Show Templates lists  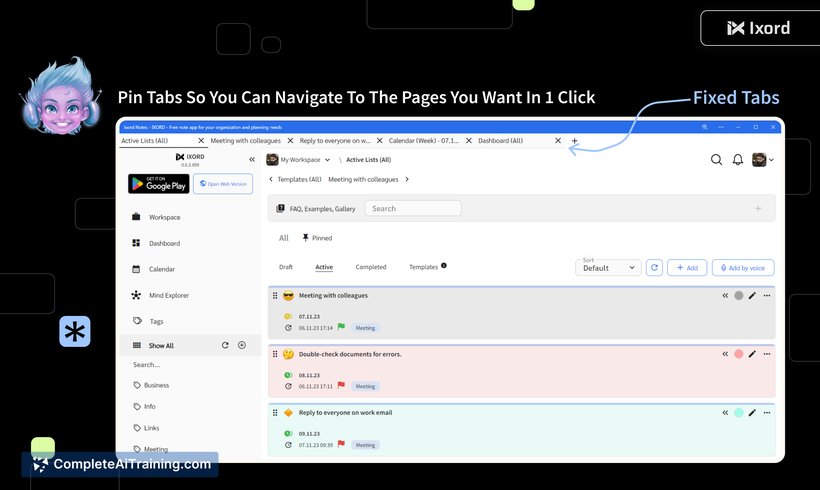point(424,267)
